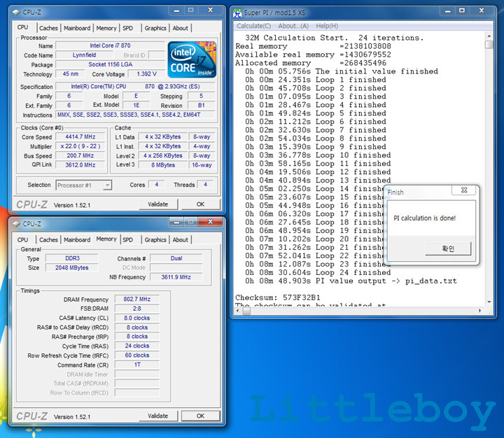Screen dimensions: 504x438
Task: Minimize the top CPU-Z window
Action: coord(176,10)
